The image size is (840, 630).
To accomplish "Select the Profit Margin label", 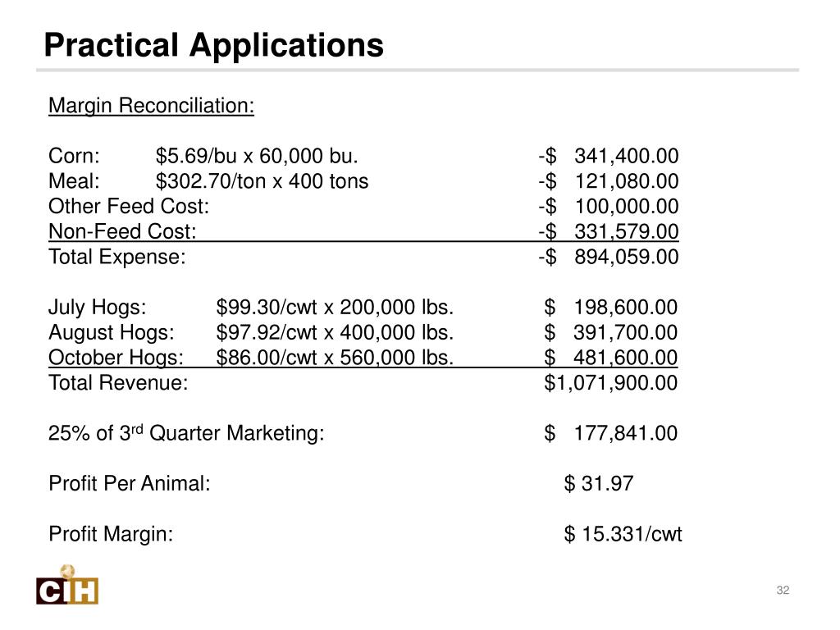I will (111, 534).
